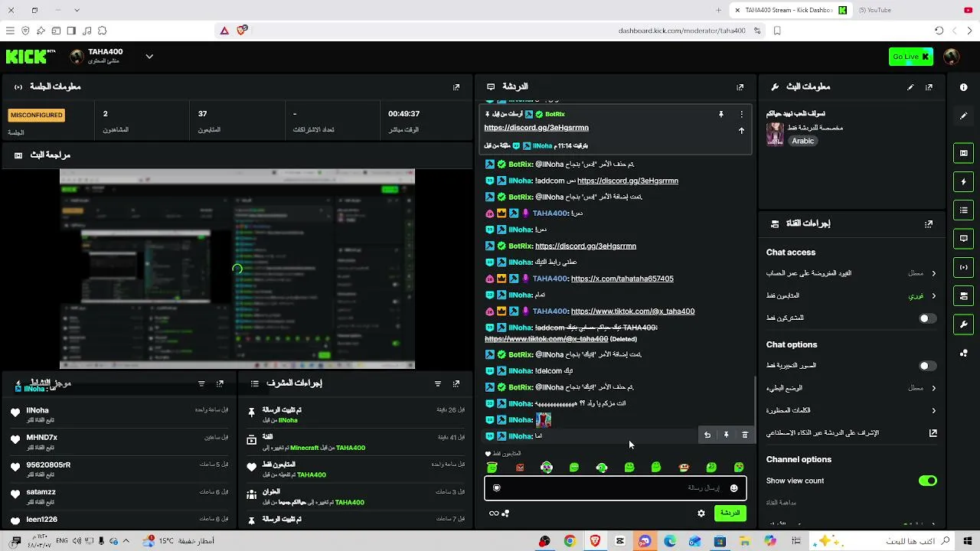Viewport: 980px width, 551px height.
Task: Click the three-dots cluster icon in right sidebar
Action: point(963,353)
